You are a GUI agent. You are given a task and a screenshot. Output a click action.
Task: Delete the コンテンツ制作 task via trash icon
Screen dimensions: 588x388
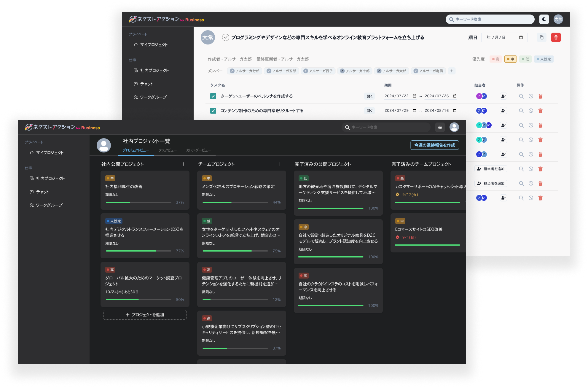540,111
